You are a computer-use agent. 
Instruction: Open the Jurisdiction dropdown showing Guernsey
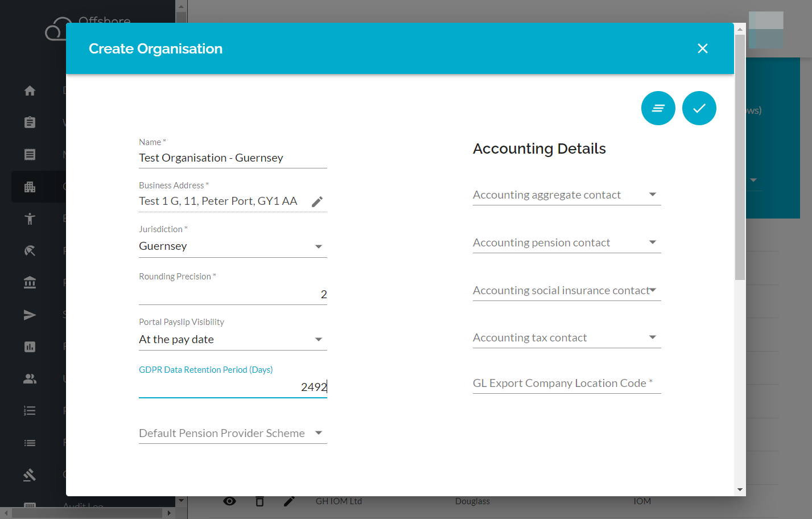point(233,246)
